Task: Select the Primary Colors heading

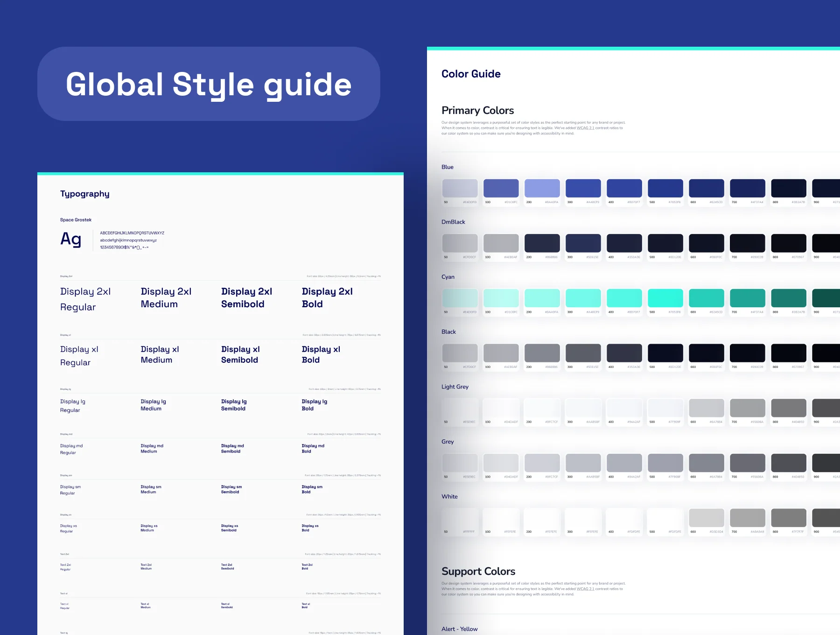Action: pyautogui.click(x=477, y=111)
